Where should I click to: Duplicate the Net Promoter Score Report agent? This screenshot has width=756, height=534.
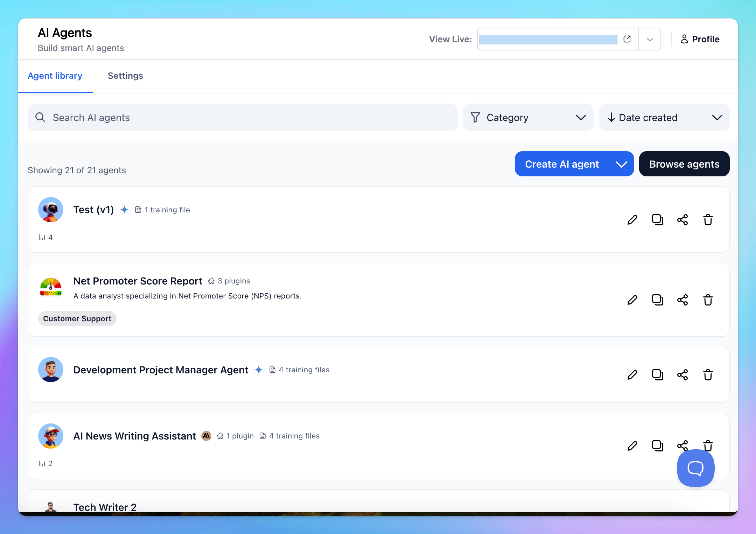(657, 300)
